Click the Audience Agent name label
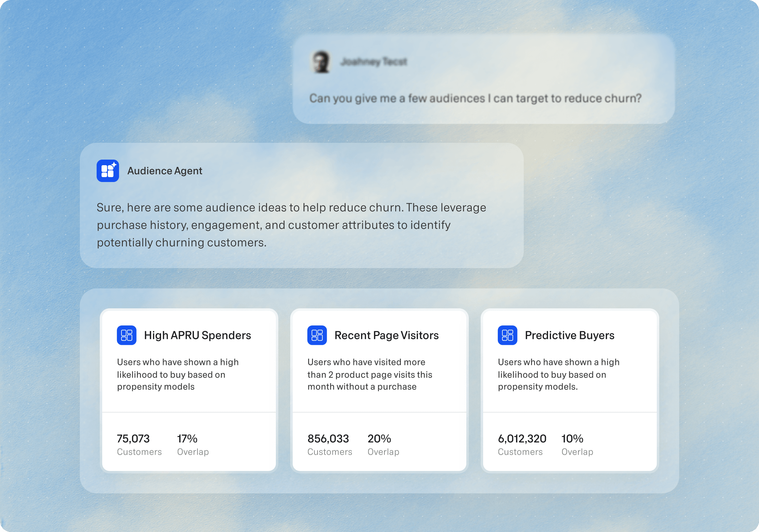The width and height of the screenshot is (759, 532). click(165, 171)
